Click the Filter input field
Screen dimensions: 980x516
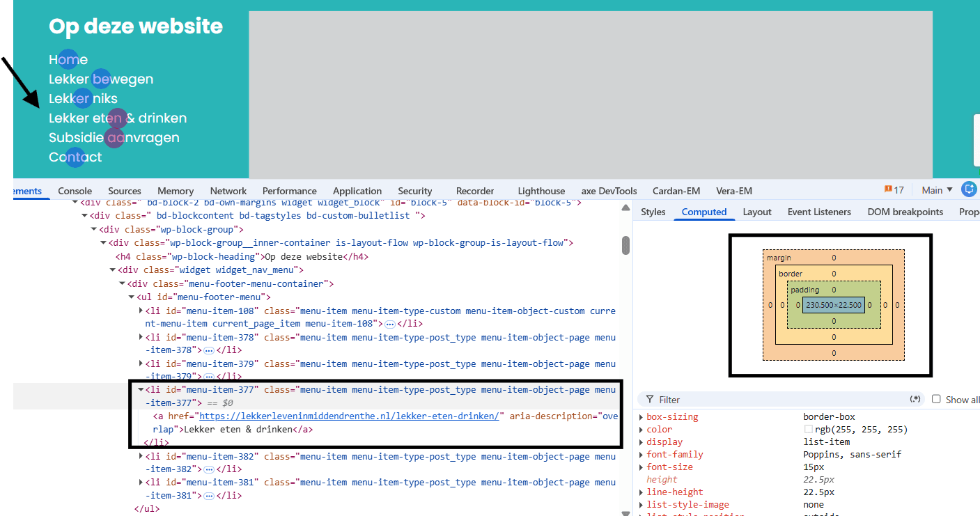tap(780, 399)
